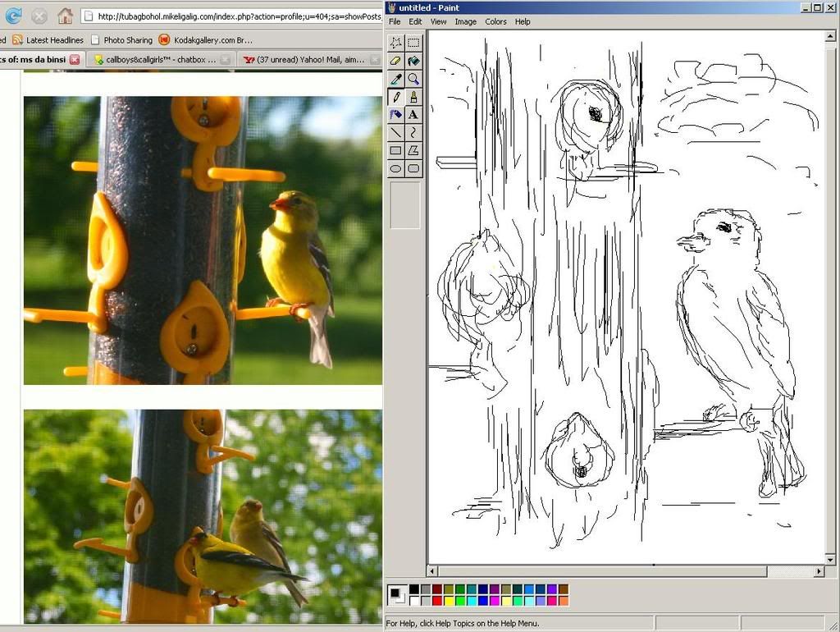Pick the bright red color swatch
840x632 pixels.
[437, 600]
